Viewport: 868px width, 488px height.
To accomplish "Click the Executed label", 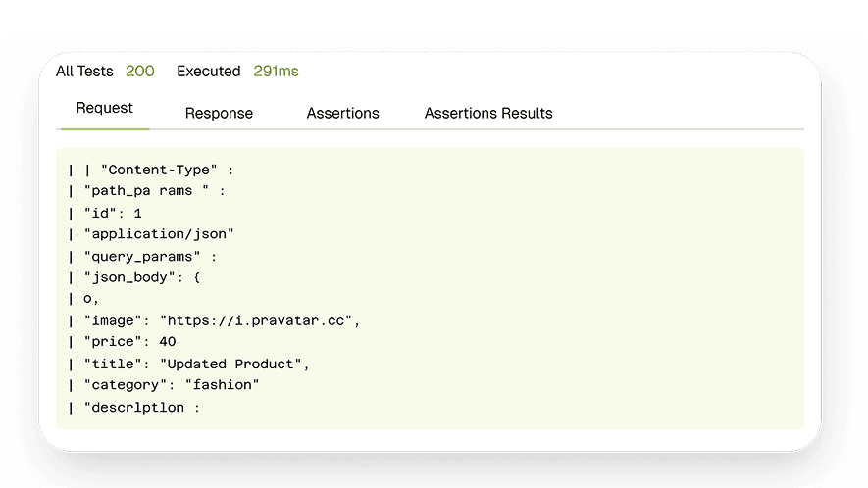I will (x=208, y=72).
